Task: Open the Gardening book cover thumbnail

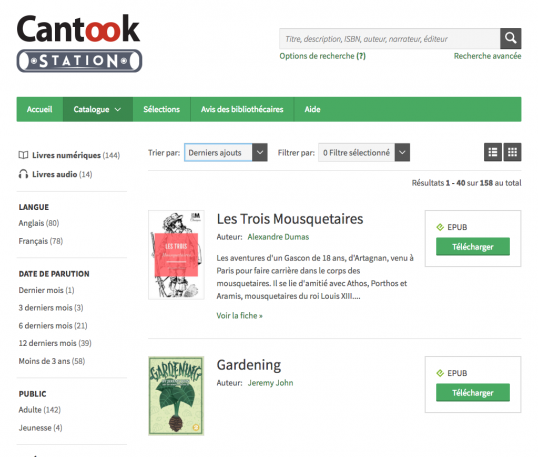Action: [176, 396]
